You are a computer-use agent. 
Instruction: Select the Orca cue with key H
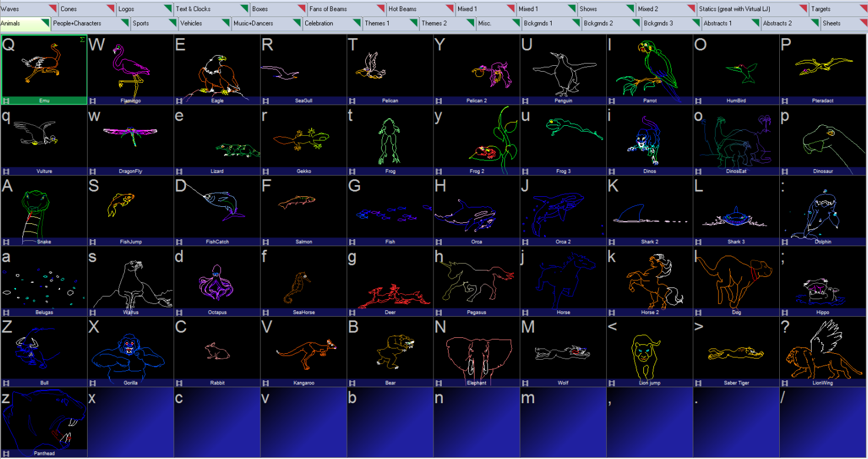click(x=476, y=209)
